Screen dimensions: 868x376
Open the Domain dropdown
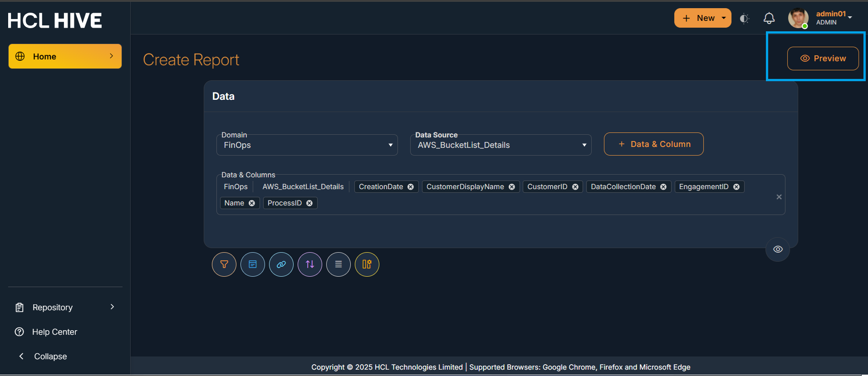[307, 145]
